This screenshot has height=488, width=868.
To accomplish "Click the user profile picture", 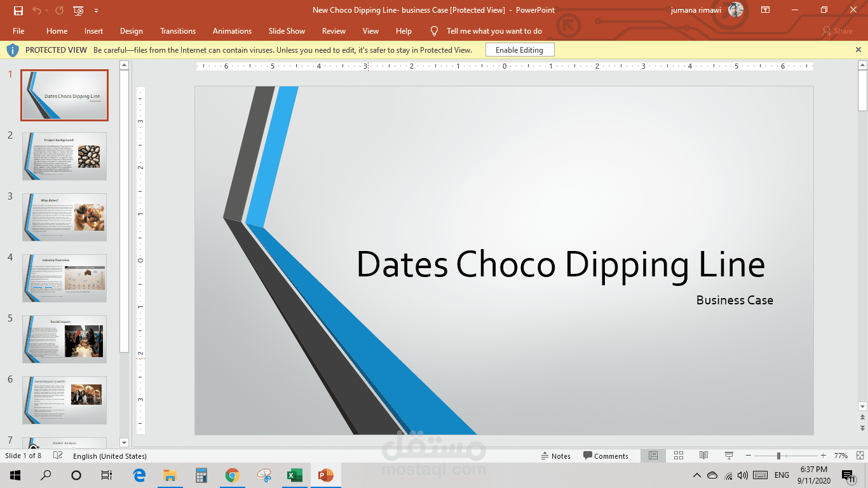I will (x=736, y=10).
